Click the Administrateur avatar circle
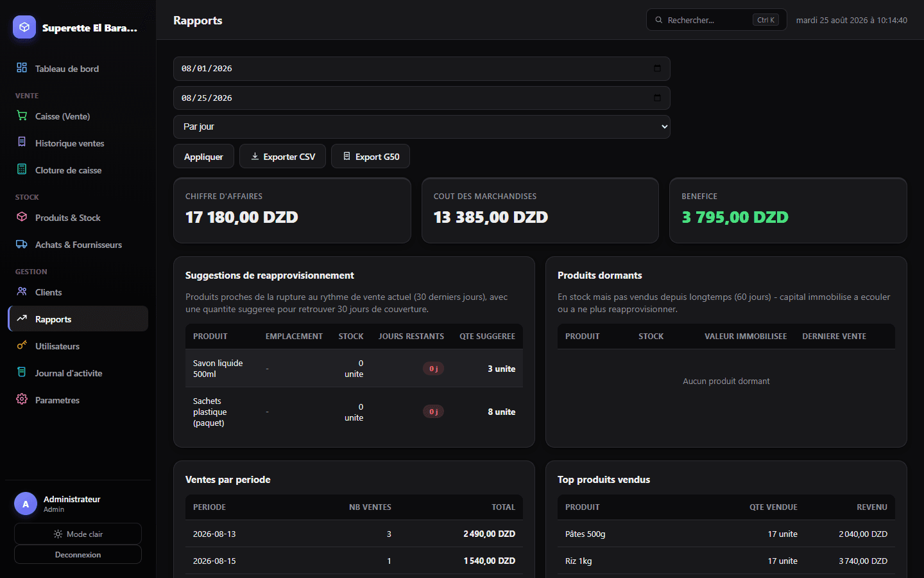924x578 pixels. (26, 504)
